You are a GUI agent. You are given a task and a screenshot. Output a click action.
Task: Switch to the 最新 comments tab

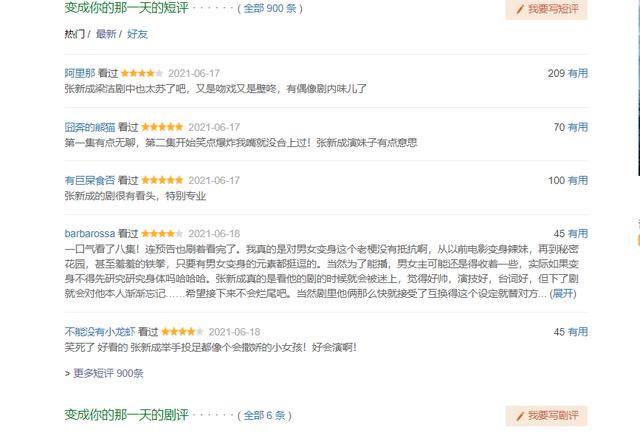106,34
